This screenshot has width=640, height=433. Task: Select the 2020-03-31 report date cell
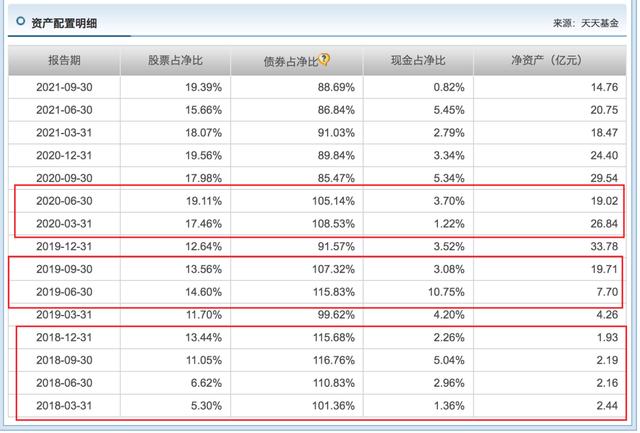[x=64, y=224]
